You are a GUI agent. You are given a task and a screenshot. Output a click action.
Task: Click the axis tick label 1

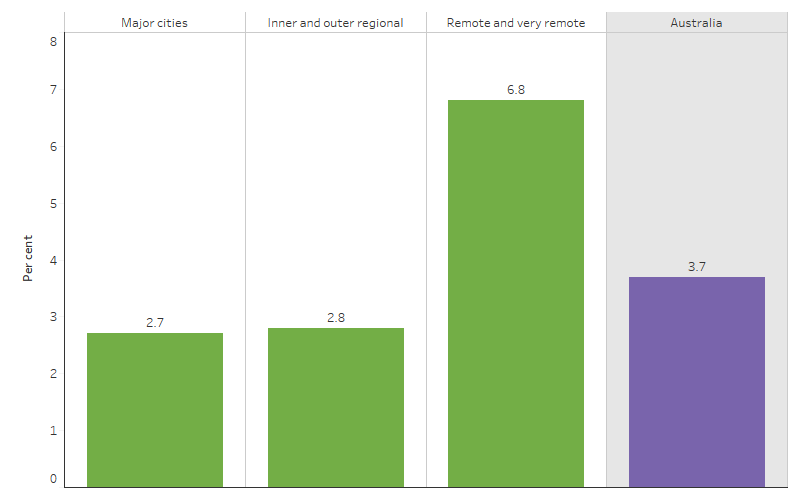(54, 431)
